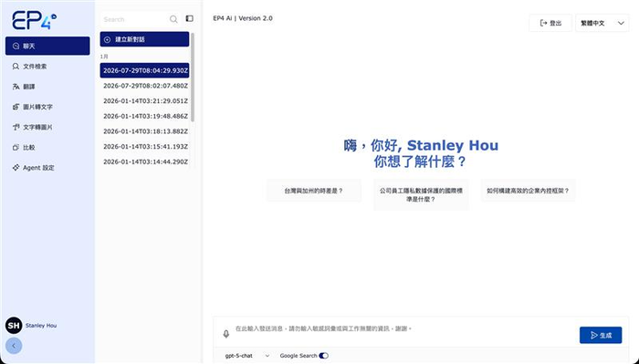Select conversation 2026-01-14T03:15:41.193Z
The width and height of the screenshot is (639, 364).
(x=144, y=147)
